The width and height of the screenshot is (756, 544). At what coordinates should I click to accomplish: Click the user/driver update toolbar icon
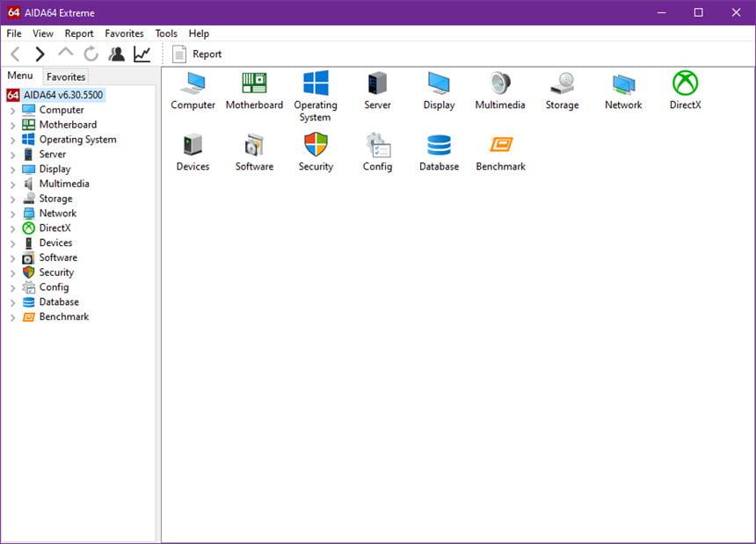[x=116, y=54]
